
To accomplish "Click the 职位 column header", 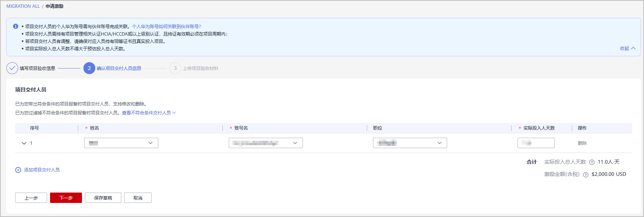I will 377,128.
